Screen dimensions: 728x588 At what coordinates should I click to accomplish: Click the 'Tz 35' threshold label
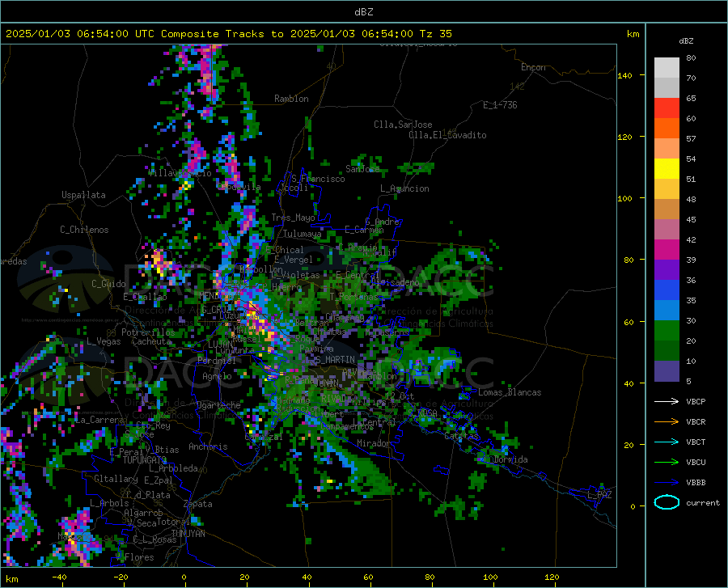(436, 34)
